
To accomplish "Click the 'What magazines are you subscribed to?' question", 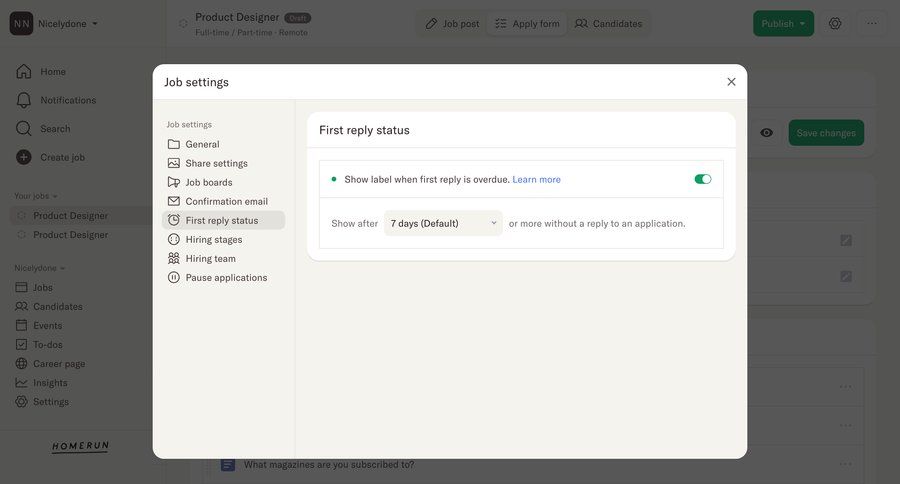I will tap(329, 464).
